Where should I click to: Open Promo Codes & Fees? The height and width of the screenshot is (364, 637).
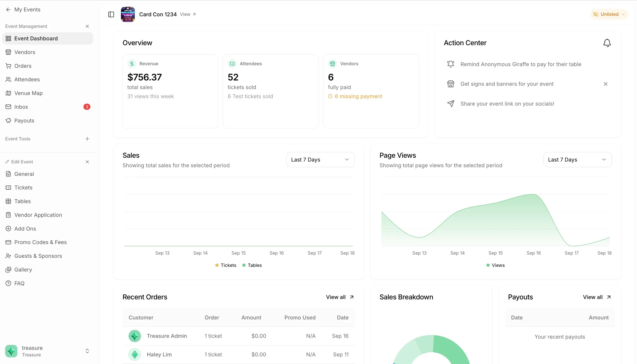48,242
